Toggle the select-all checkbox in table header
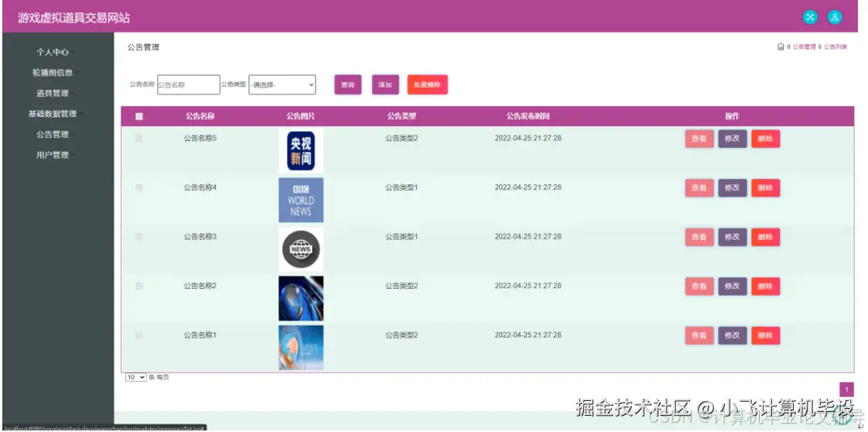 [x=139, y=116]
